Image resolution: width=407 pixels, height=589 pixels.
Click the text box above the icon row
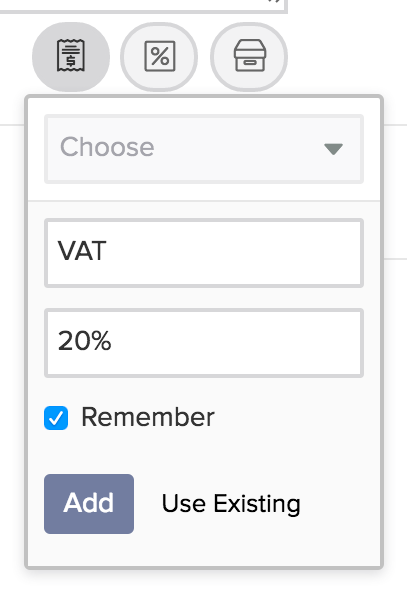point(143,6)
